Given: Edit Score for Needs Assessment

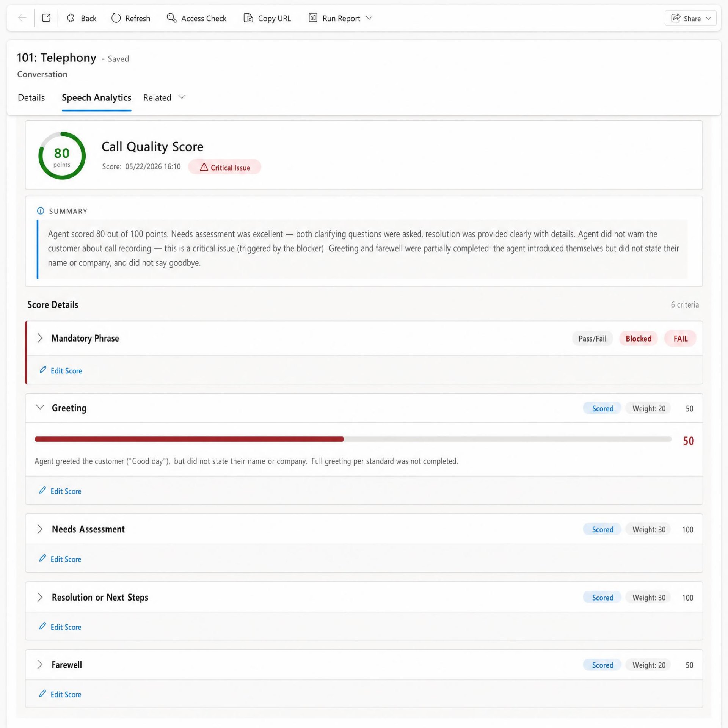Looking at the screenshot, I should [60, 559].
